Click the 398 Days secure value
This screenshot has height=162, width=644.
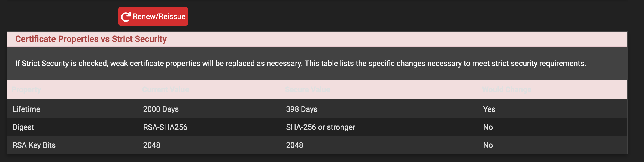[x=302, y=109]
